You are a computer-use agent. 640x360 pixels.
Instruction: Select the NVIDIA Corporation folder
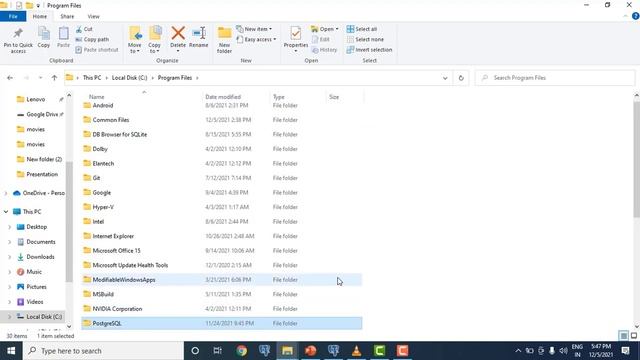tap(222, 309)
